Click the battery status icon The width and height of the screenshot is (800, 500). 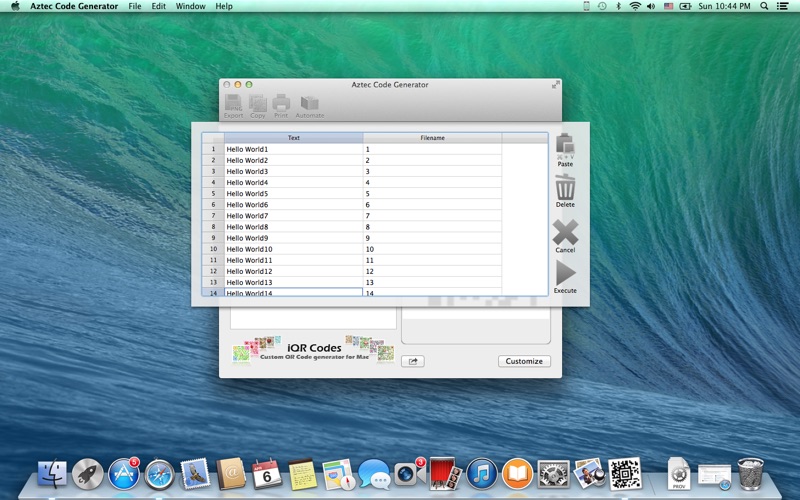(x=685, y=6)
